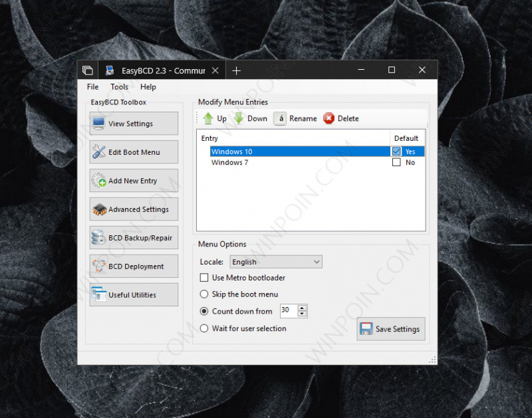Select the Windows 7 entry in the list
The height and width of the screenshot is (418, 532).
[230, 162]
